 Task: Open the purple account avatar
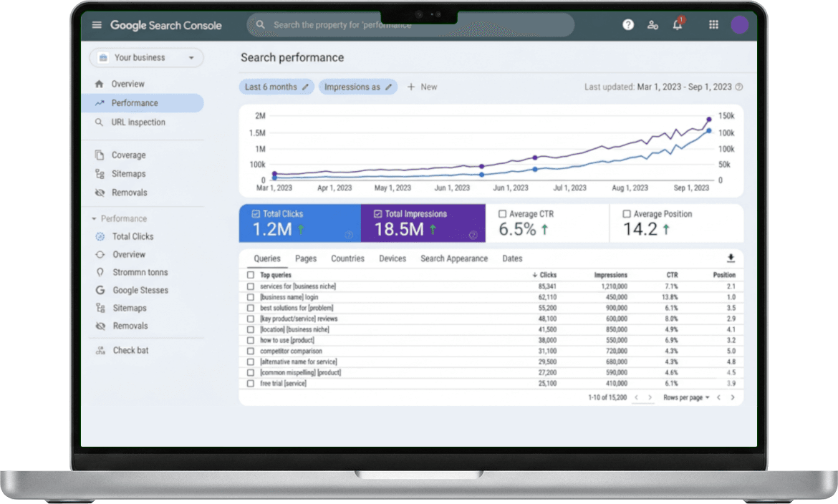(x=740, y=24)
